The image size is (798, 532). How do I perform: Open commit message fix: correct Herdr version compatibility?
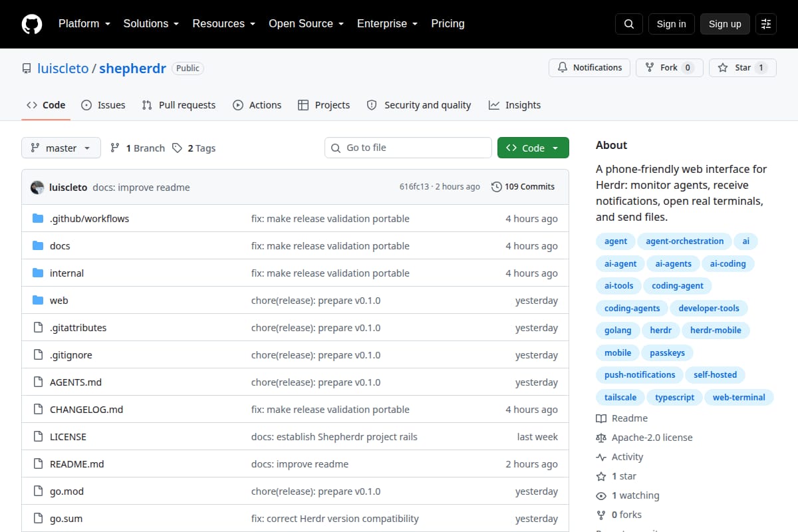(x=335, y=519)
